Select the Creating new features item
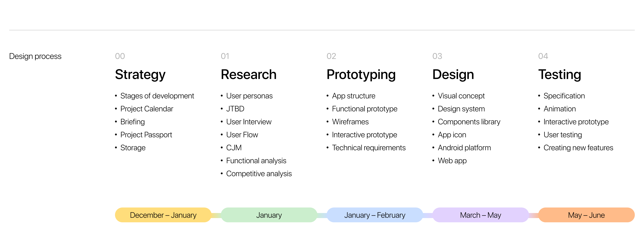This screenshot has height=252, width=644. pos(578,148)
